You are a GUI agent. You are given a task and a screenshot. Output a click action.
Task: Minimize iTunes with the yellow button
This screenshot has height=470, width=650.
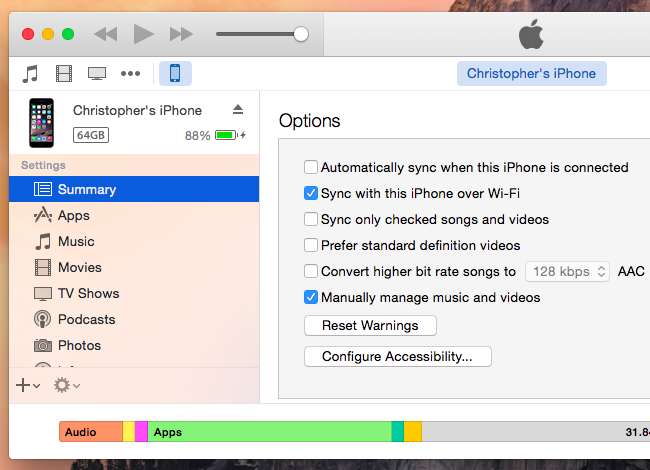(48, 34)
